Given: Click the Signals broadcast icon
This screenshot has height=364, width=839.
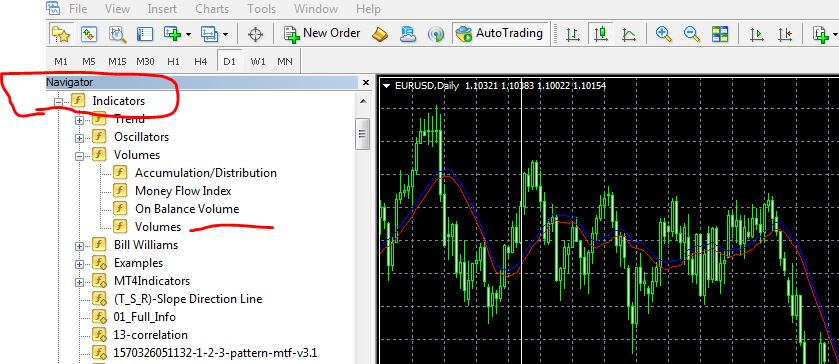Looking at the screenshot, I should click(x=436, y=34).
